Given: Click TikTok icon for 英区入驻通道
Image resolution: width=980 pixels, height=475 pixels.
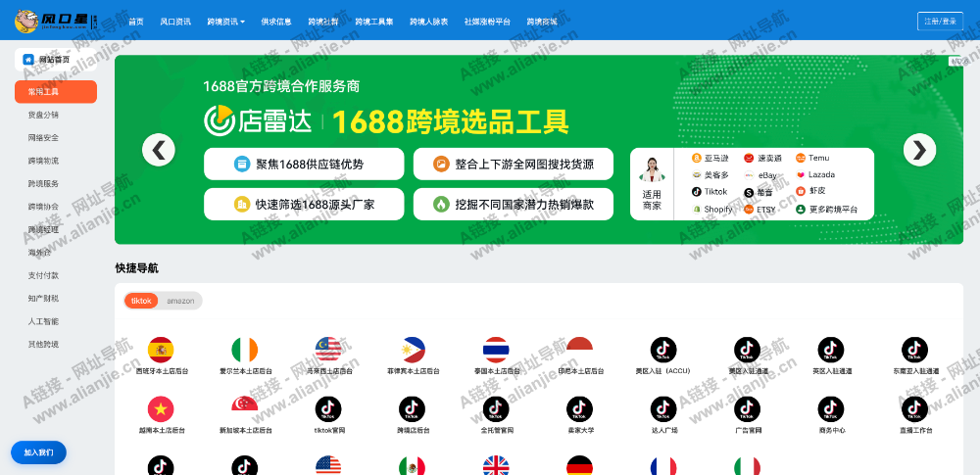Looking at the screenshot, I should [x=831, y=350].
